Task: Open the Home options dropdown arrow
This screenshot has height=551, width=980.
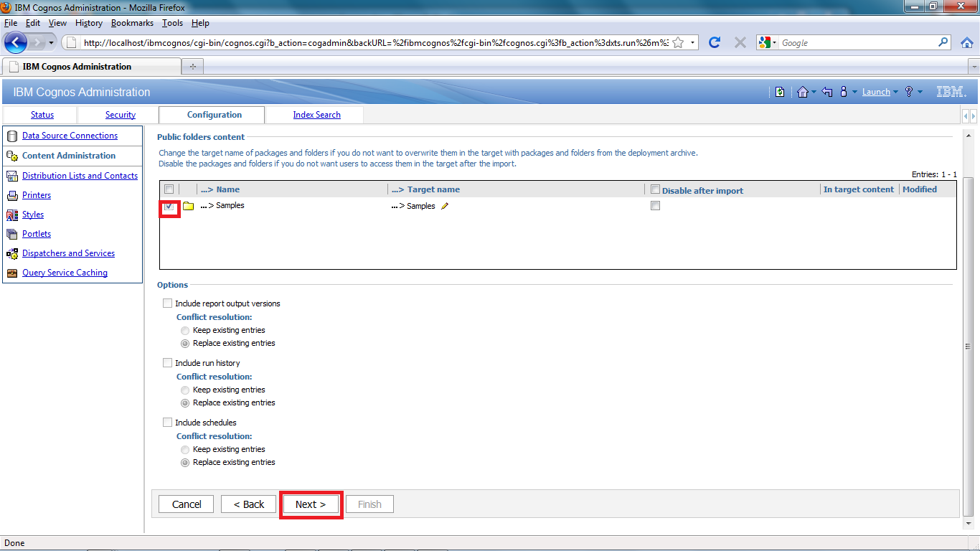Action: (x=814, y=93)
